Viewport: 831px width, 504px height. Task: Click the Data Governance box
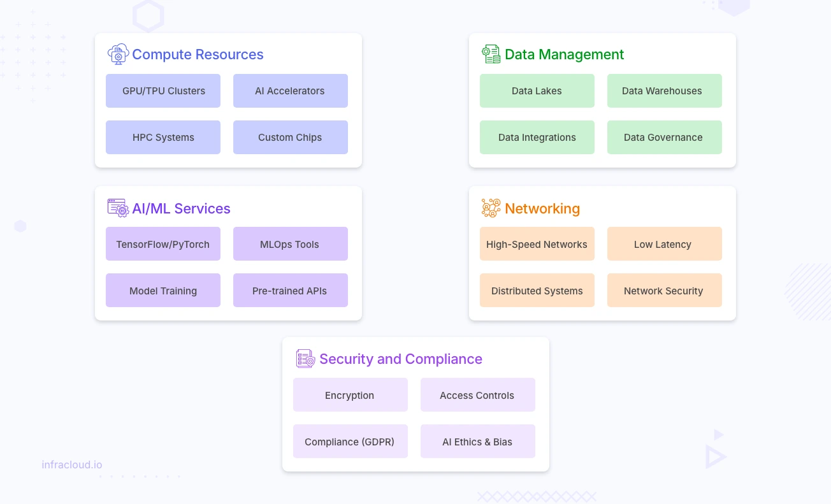coord(665,138)
